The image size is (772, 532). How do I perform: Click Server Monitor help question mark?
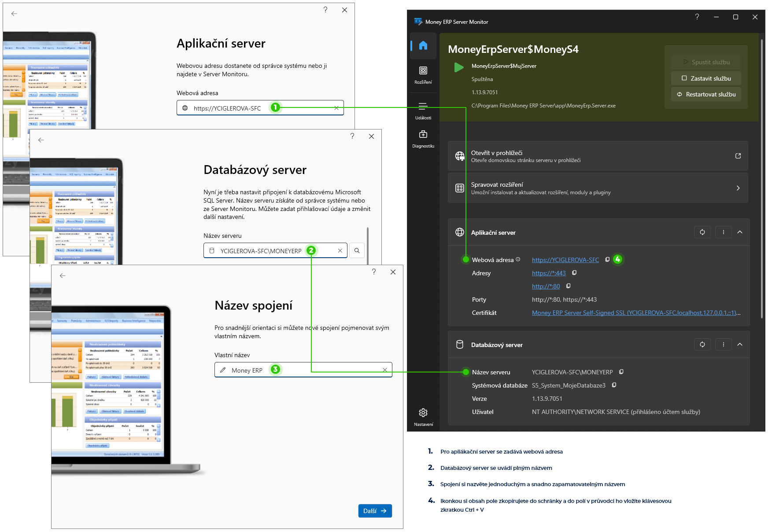[x=697, y=17]
